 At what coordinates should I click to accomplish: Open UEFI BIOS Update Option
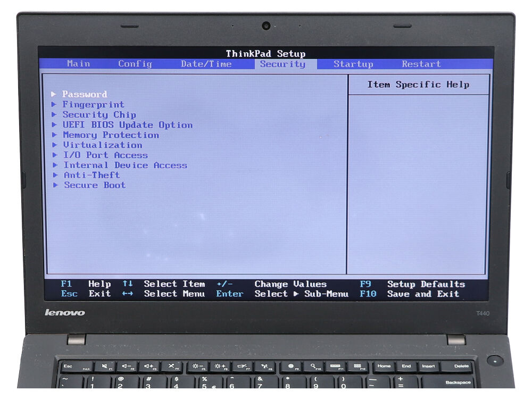tap(127, 125)
